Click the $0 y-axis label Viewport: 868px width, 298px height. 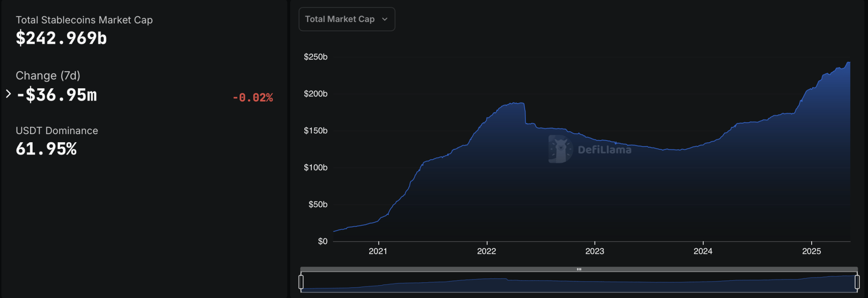(323, 242)
